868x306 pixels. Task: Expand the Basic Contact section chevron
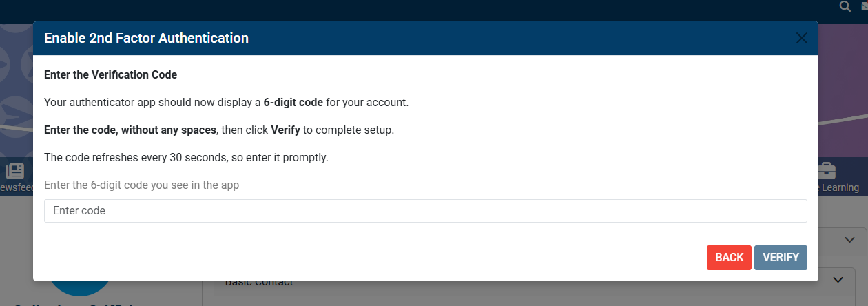[x=838, y=280]
